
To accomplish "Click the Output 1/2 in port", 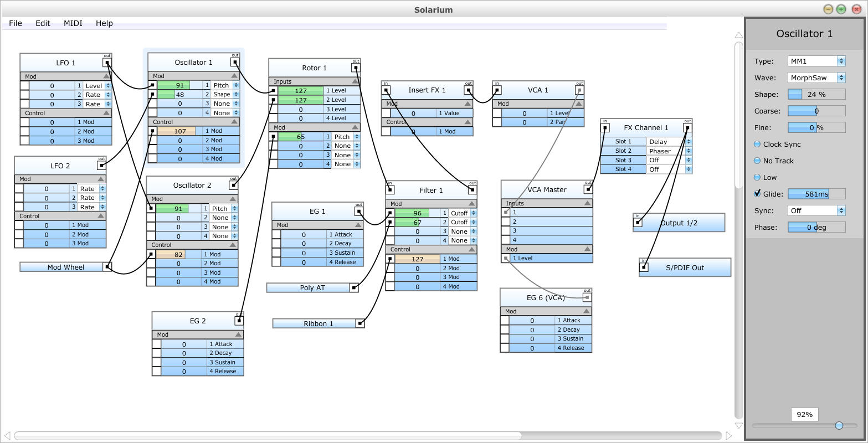I will point(638,223).
